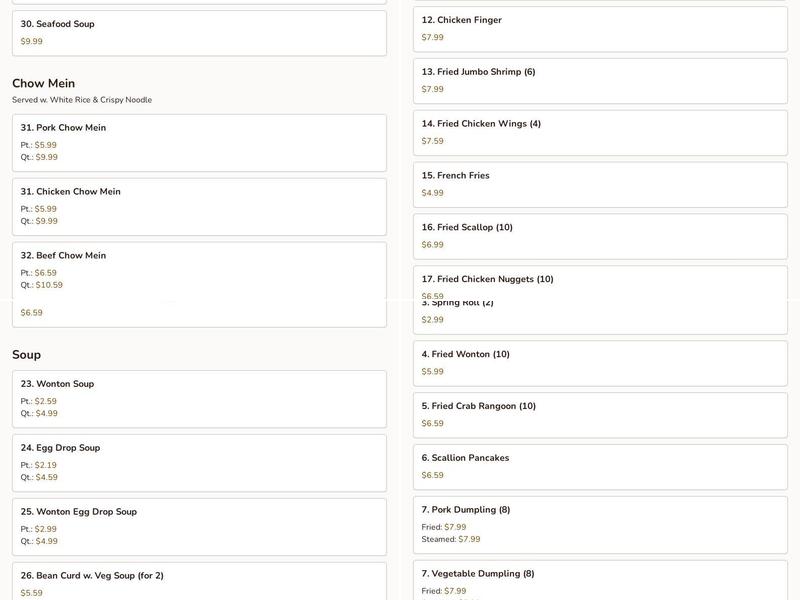Image resolution: width=800 pixels, height=600 pixels.
Task: Pick Fried Wonton (10) appetizer
Action: [x=600, y=362]
